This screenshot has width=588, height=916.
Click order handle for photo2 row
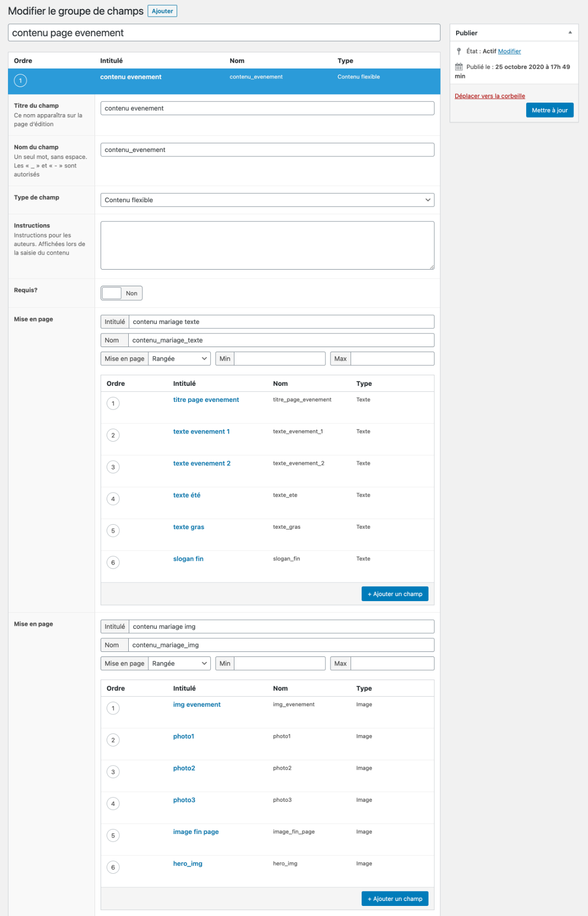click(x=113, y=772)
